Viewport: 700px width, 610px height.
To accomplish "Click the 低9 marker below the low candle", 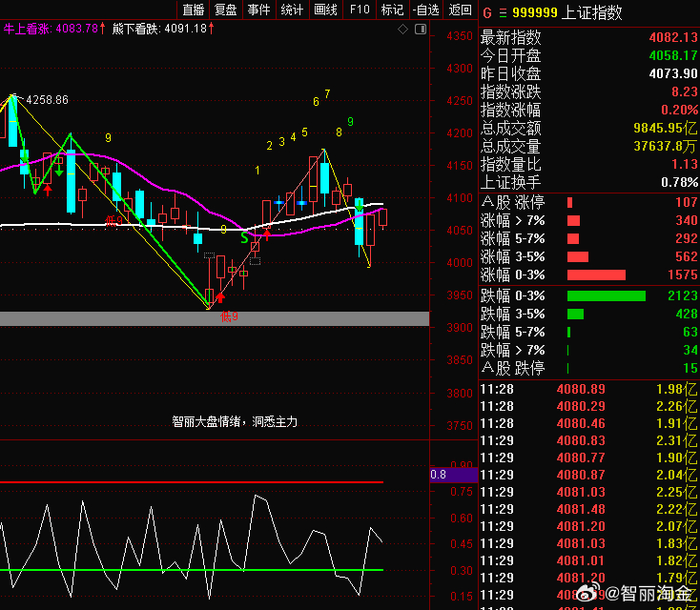I will [229, 316].
